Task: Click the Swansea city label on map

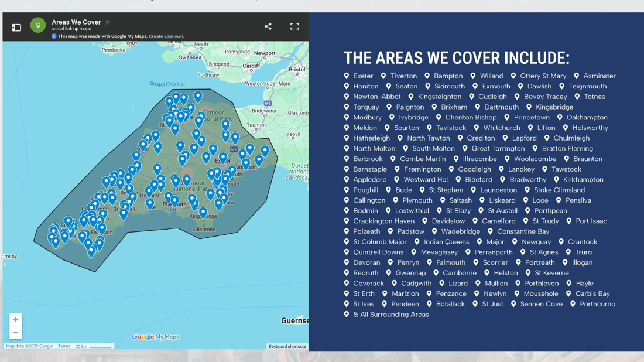Action: pyautogui.click(x=190, y=57)
